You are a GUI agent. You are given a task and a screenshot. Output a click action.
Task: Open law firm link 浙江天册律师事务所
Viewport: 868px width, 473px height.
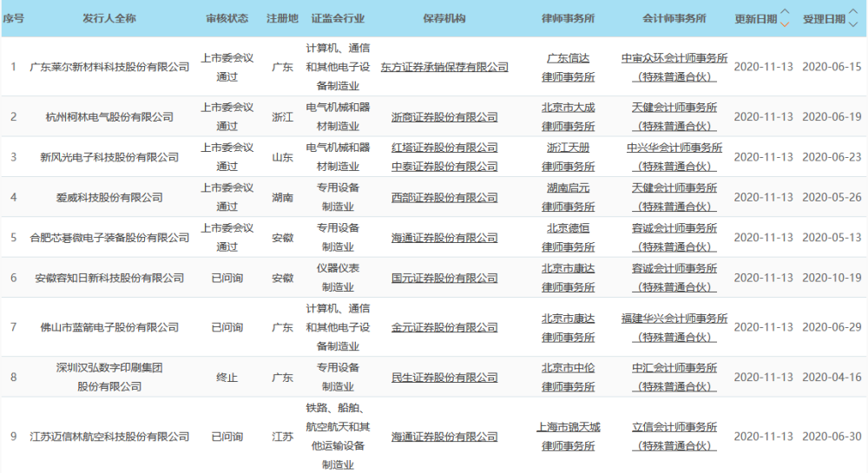[x=568, y=157]
